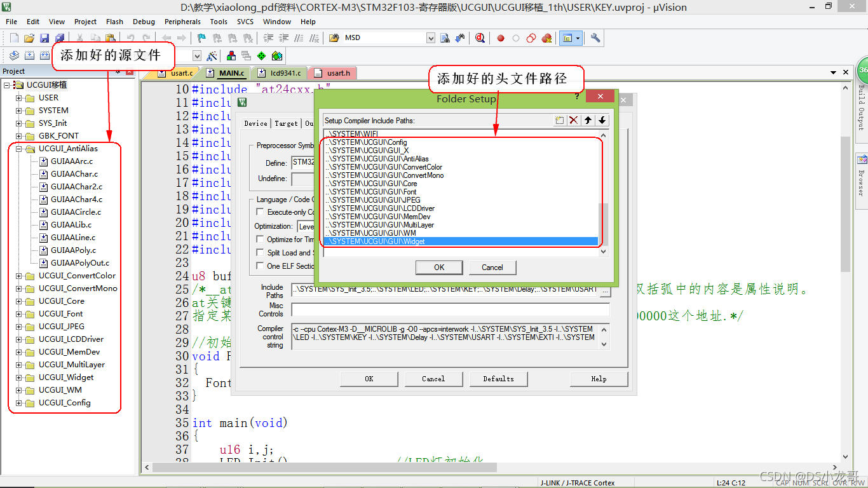Start debug session icon
868x488 pixels.
point(480,38)
